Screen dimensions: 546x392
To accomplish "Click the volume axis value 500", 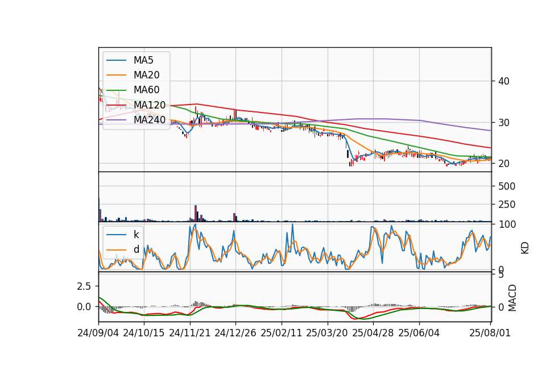I will [x=507, y=186].
